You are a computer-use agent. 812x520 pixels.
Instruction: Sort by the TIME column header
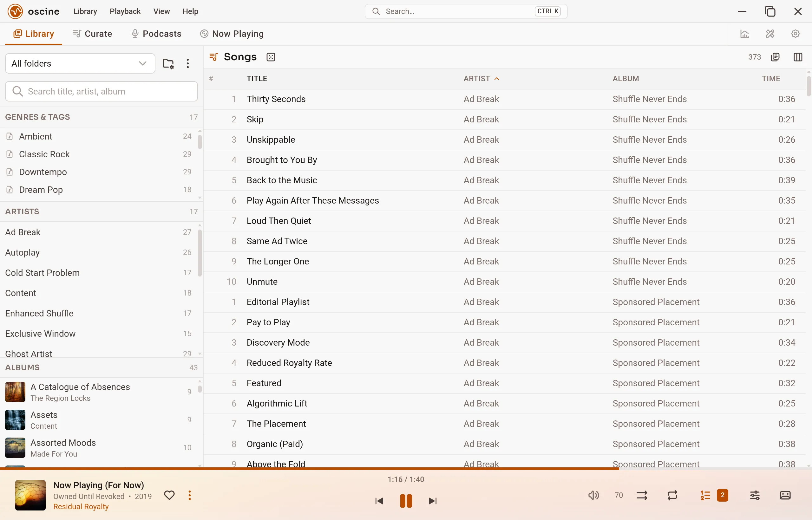[x=771, y=79]
